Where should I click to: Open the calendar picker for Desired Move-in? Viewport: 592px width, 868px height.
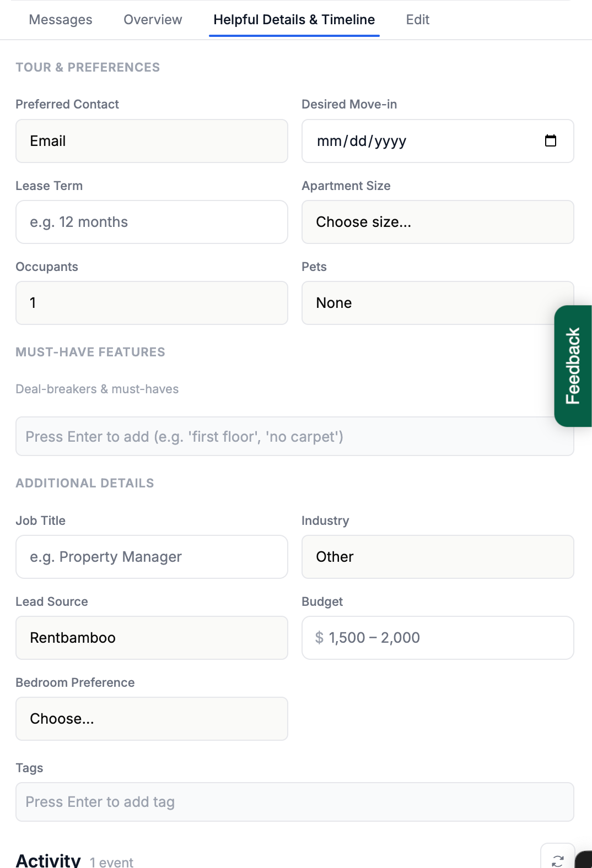click(550, 141)
